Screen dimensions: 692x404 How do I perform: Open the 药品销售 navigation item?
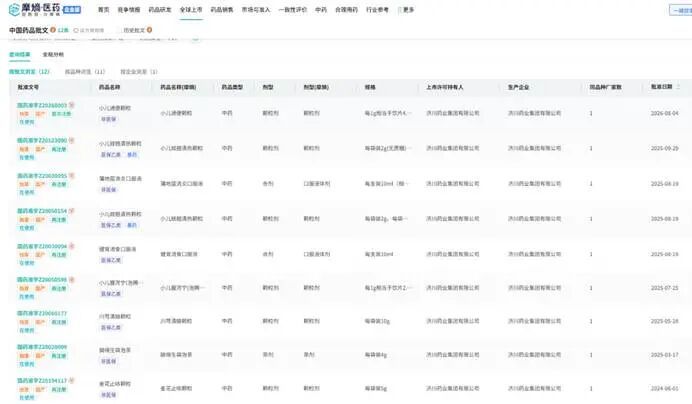(222, 10)
